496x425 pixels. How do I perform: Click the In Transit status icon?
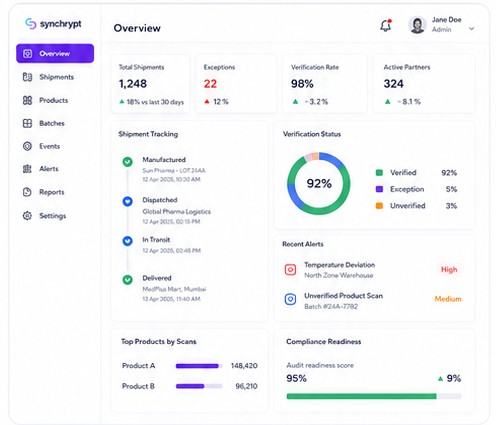[x=127, y=241]
